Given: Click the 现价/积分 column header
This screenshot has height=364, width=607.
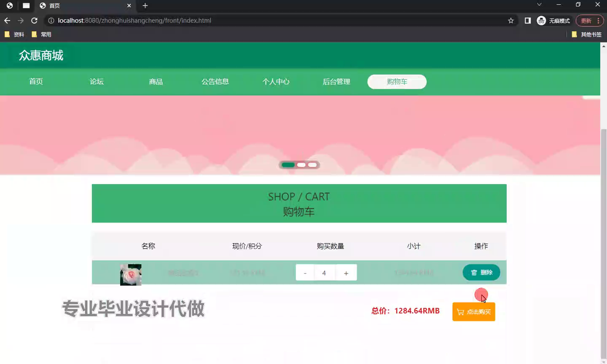Looking at the screenshot, I should [x=247, y=246].
